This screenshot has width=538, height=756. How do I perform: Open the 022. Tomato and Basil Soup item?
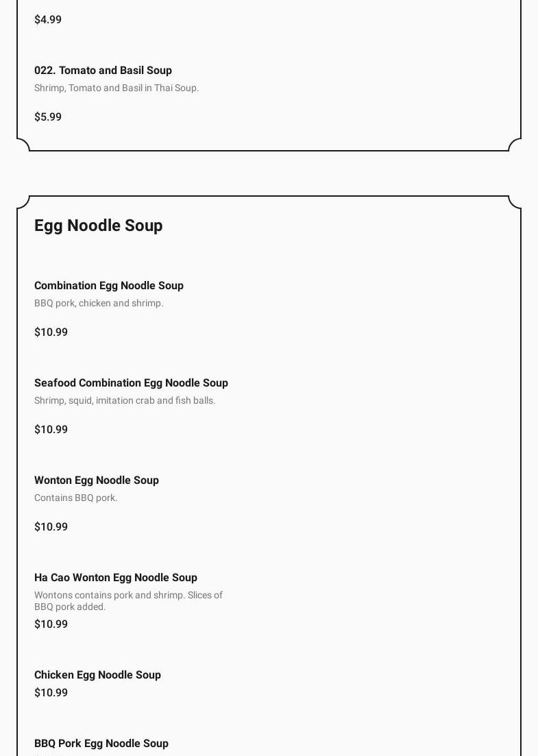coord(103,70)
